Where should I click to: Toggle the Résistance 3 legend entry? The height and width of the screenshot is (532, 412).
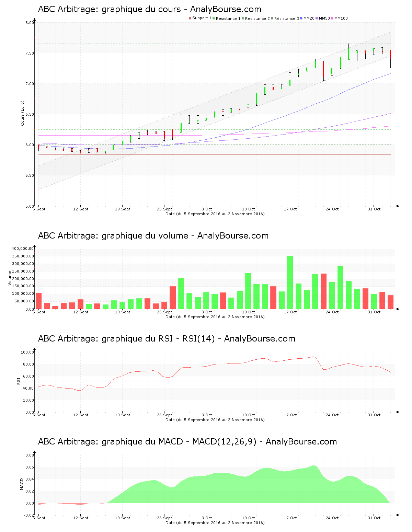(x=286, y=19)
